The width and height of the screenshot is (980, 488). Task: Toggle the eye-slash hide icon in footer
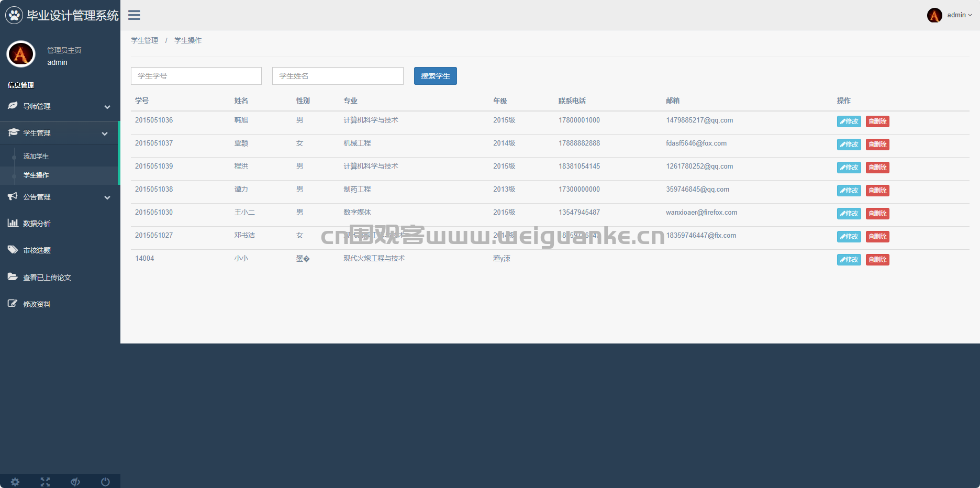coord(75,482)
